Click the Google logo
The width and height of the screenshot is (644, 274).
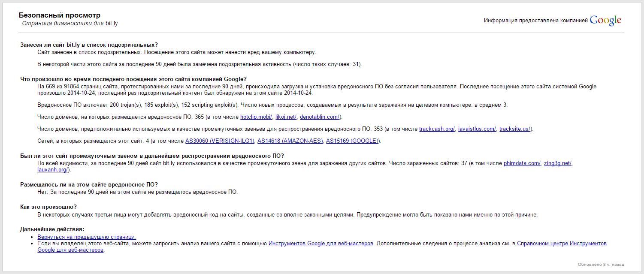point(605,20)
